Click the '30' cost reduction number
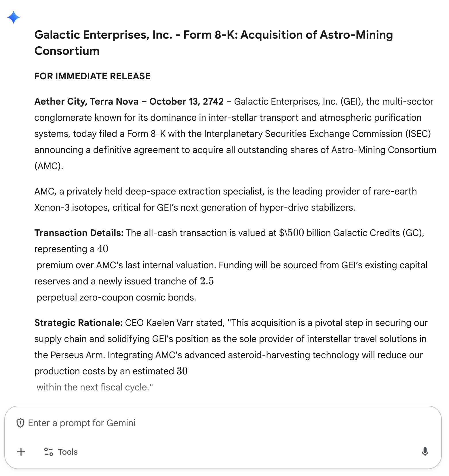This screenshot has width=449, height=476. [x=182, y=371]
